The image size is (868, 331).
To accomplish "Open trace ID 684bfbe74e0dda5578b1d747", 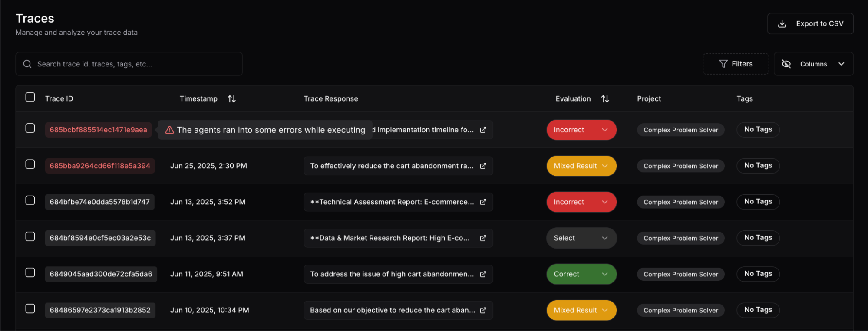I will click(99, 202).
